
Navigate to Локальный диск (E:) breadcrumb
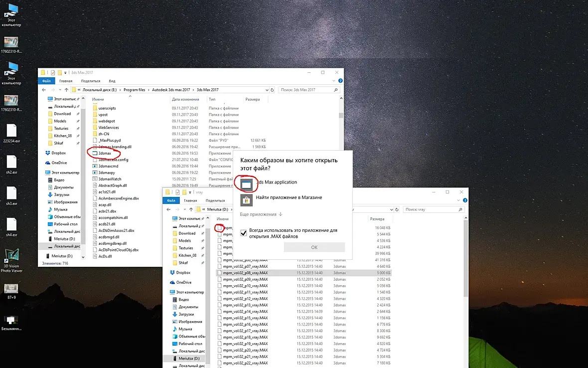[100, 90]
